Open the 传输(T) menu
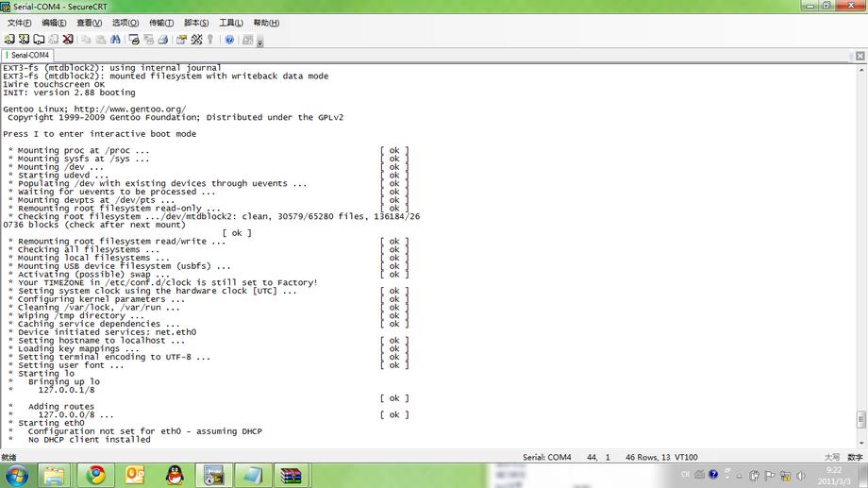The image size is (868, 488). click(161, 23)
